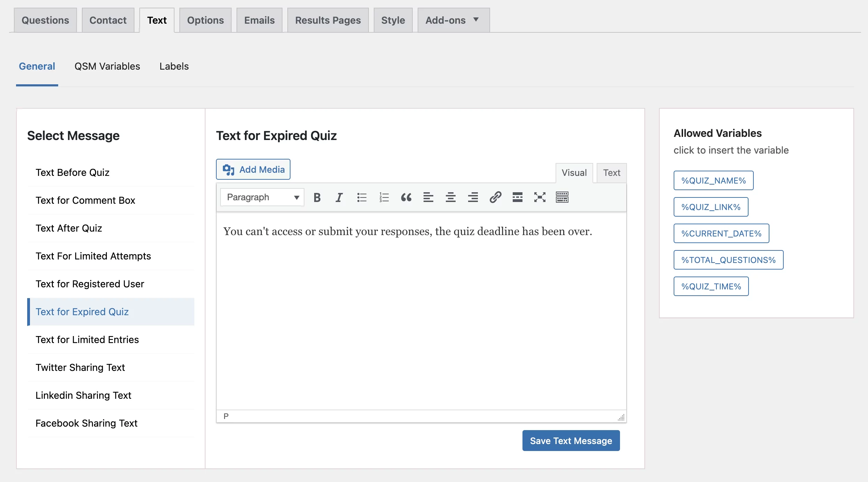
Task: Align text right
Action: 473,197
